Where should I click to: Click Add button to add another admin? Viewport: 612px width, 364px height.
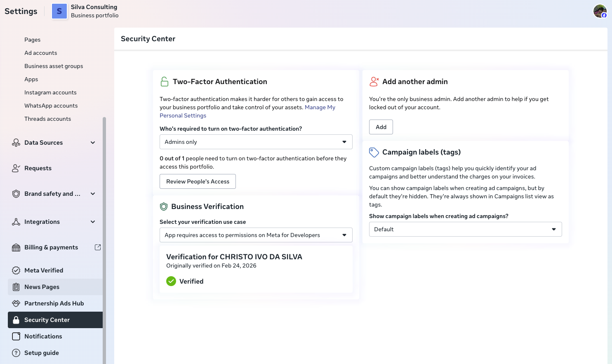point(381,127)
